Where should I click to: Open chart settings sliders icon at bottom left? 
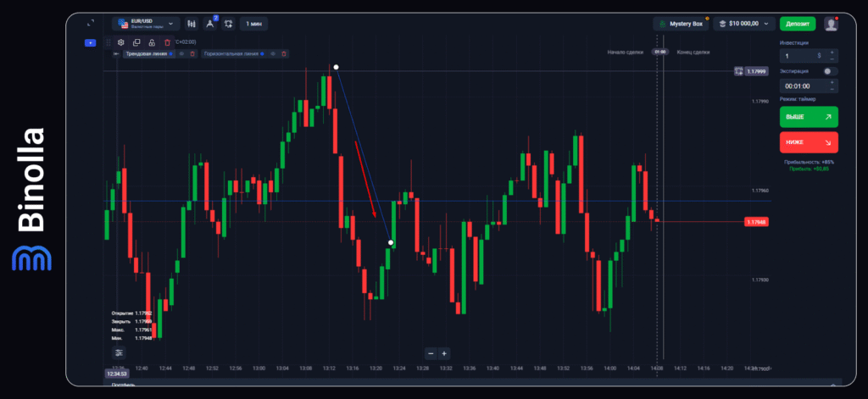pos(119,352)
